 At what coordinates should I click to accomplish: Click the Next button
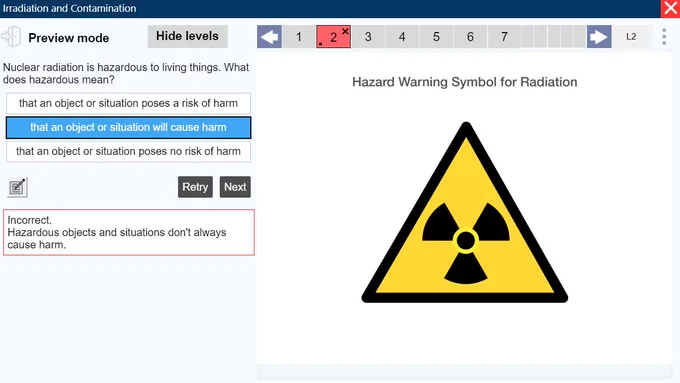(235, 187)
